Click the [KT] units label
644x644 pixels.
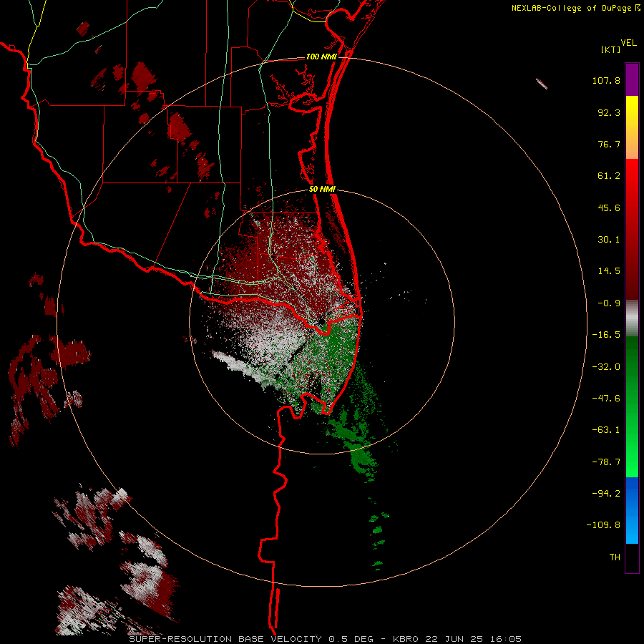click(x=611, y=49)
